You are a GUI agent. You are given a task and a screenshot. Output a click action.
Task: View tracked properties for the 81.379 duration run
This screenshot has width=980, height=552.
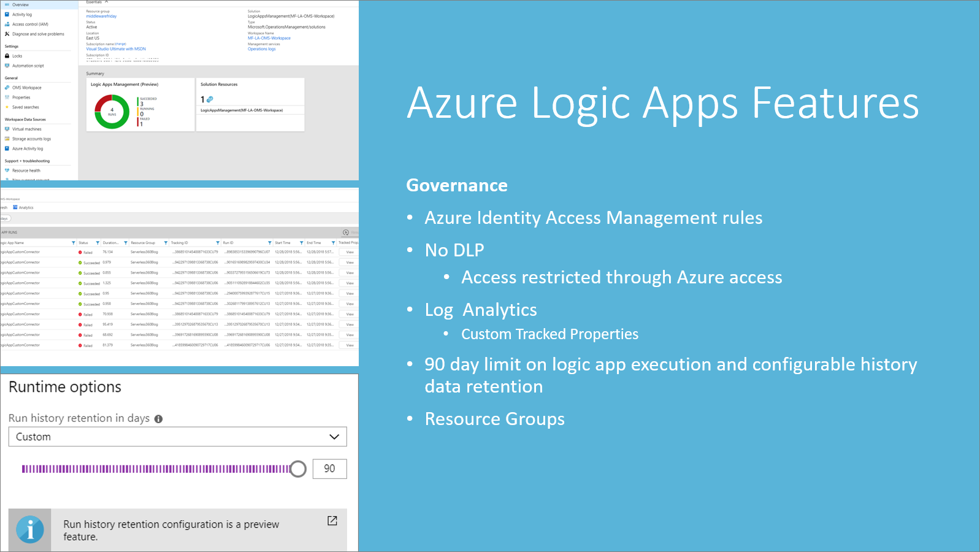[350, 345]
